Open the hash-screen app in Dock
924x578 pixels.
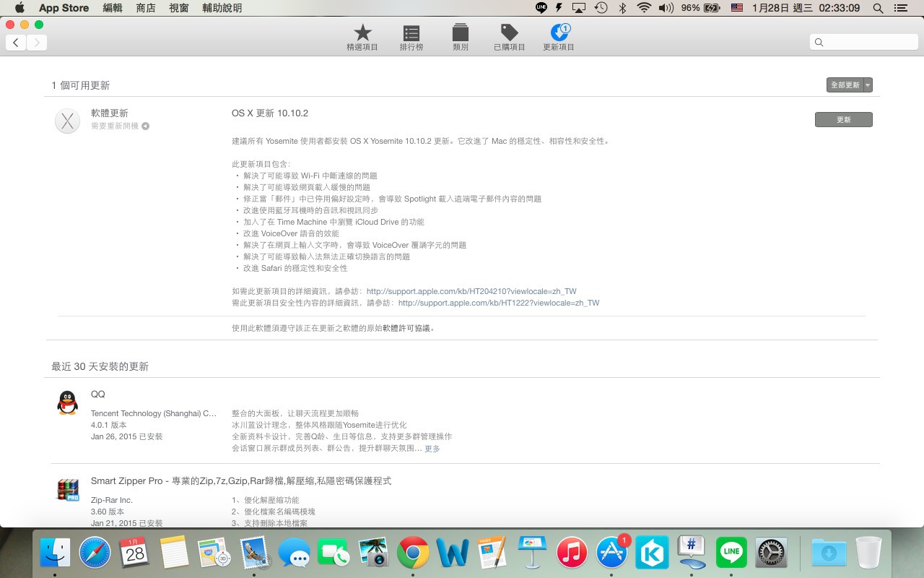[x=692, y=553]
